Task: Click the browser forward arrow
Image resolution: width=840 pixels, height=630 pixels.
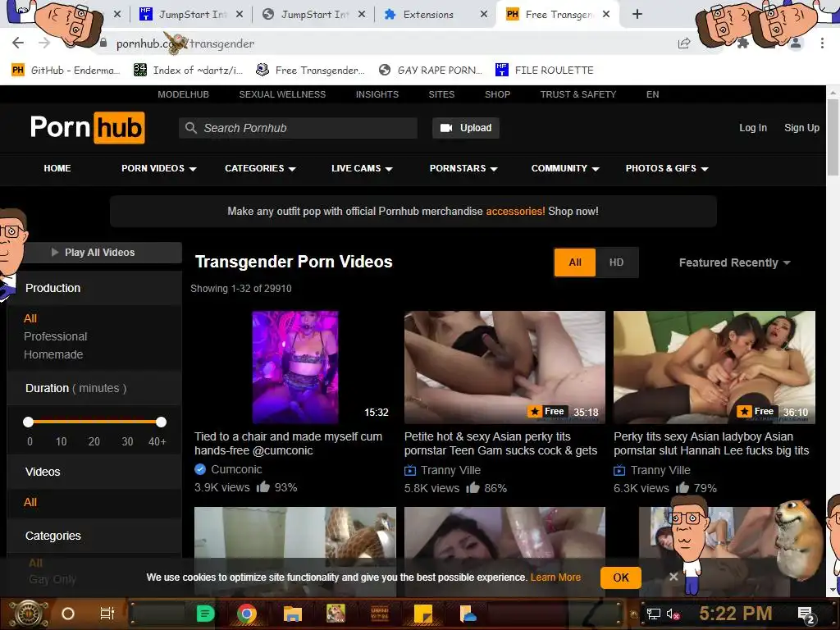Action: click(x=44, y=43)
